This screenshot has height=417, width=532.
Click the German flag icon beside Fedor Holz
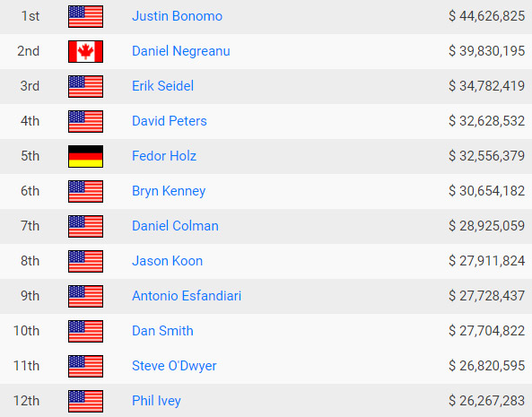(x=85, y=156)
